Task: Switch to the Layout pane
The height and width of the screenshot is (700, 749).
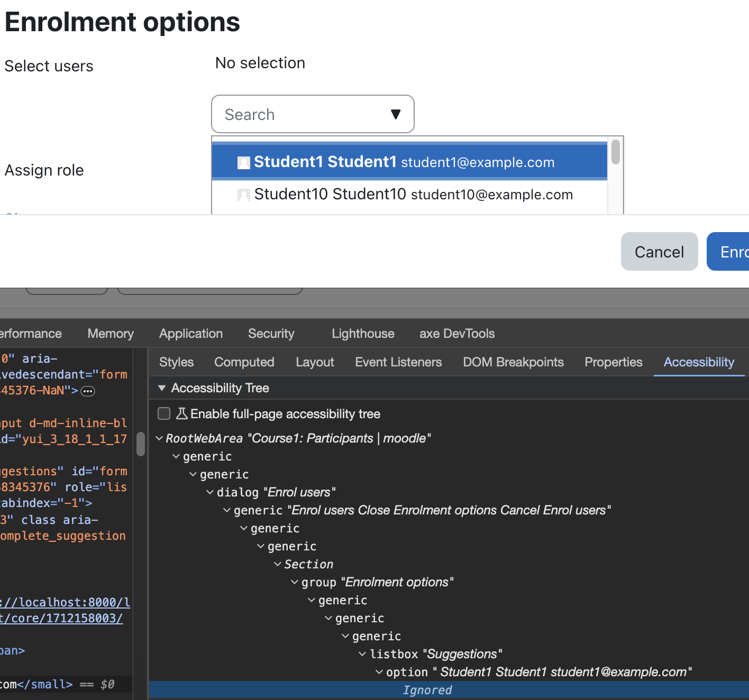Action: 315,362
